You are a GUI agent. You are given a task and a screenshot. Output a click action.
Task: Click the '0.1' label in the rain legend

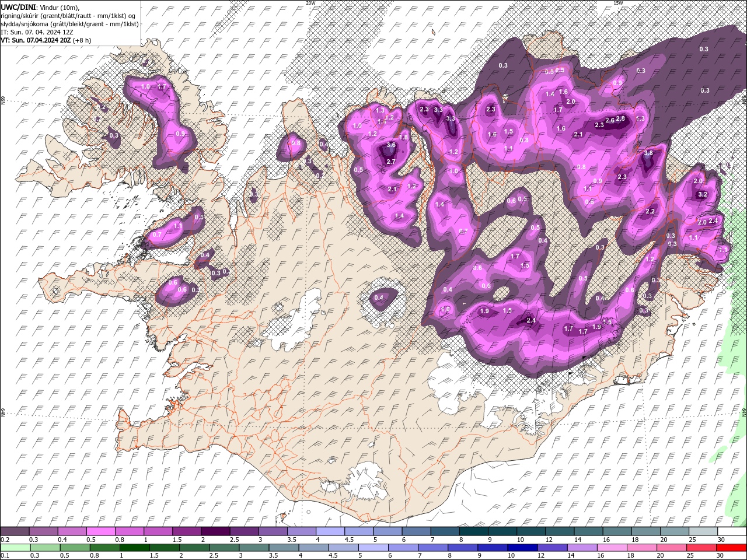tap(5, 556)
